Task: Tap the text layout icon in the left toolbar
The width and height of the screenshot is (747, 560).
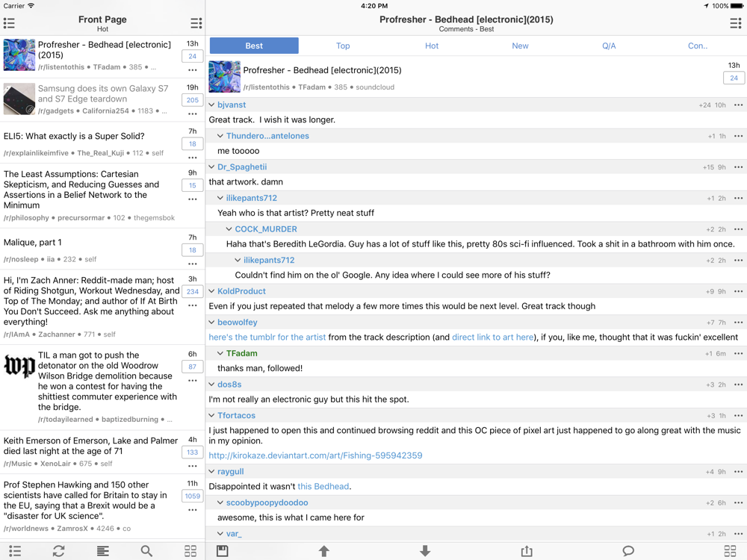Action: tap(103, 551)
